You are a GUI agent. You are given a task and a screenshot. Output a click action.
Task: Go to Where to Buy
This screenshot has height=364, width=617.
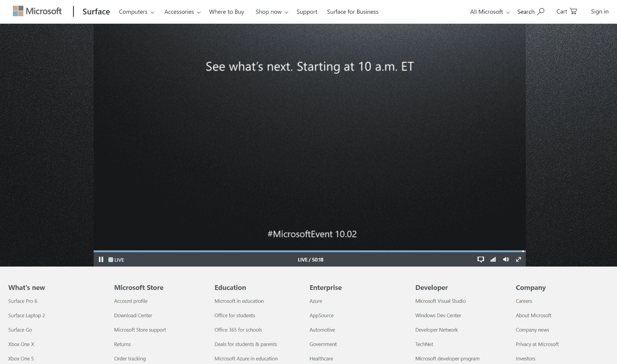(x=226, y=12)
